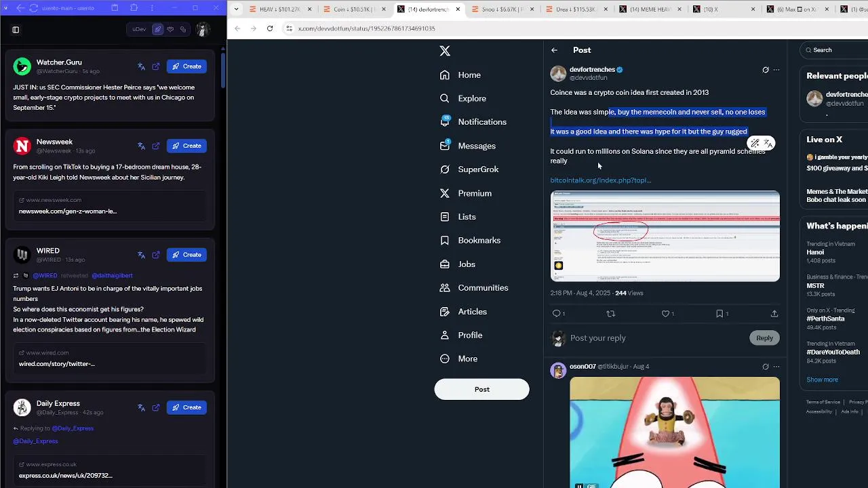Translate the Daily Express post
This screenshot has height=488, width=868.
coord(141,407)
